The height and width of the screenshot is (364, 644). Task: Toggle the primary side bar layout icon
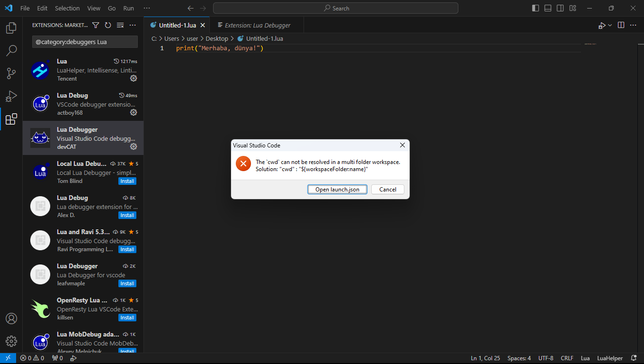click(536, 8)
